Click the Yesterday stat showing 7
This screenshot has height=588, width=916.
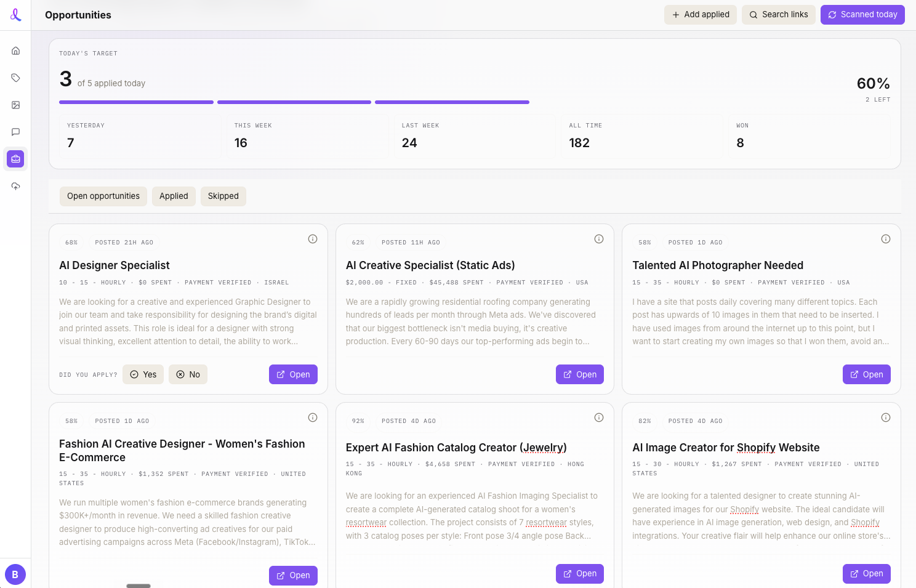[x=140, y=136]
